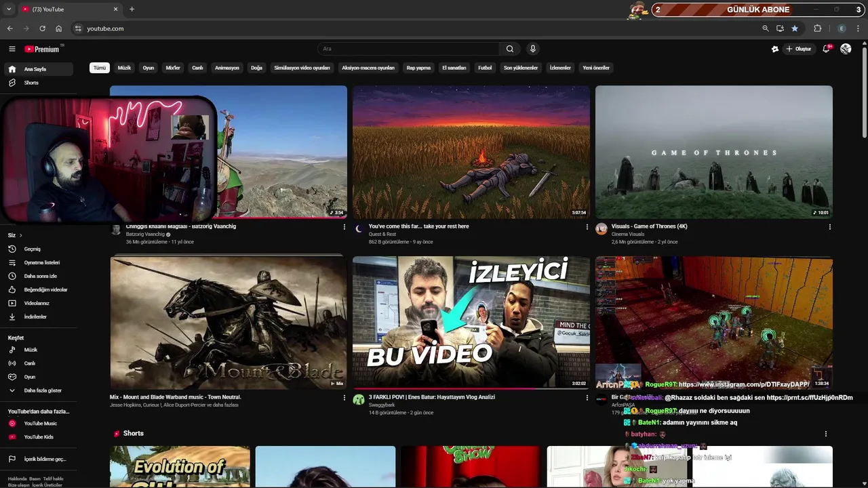Click the YouTube Premium logo
868x488 pixels.
(43, 49)
